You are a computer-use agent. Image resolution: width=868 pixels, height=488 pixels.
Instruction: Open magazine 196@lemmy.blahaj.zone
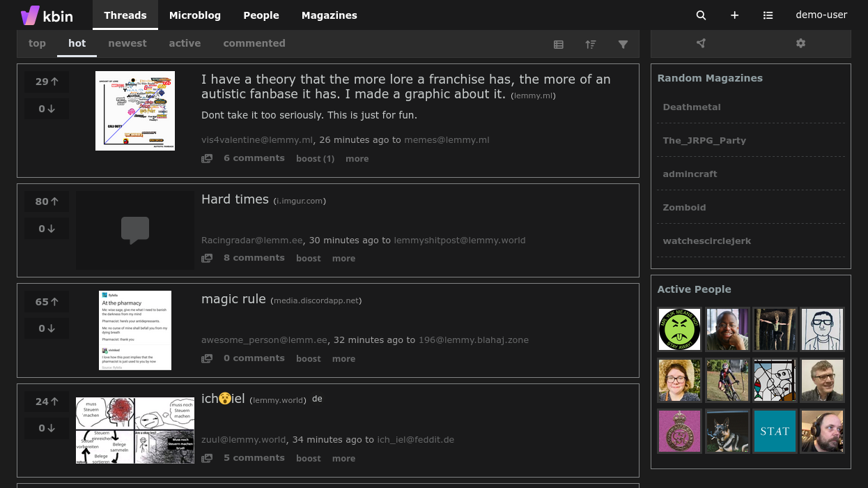[x=474, y=340]
